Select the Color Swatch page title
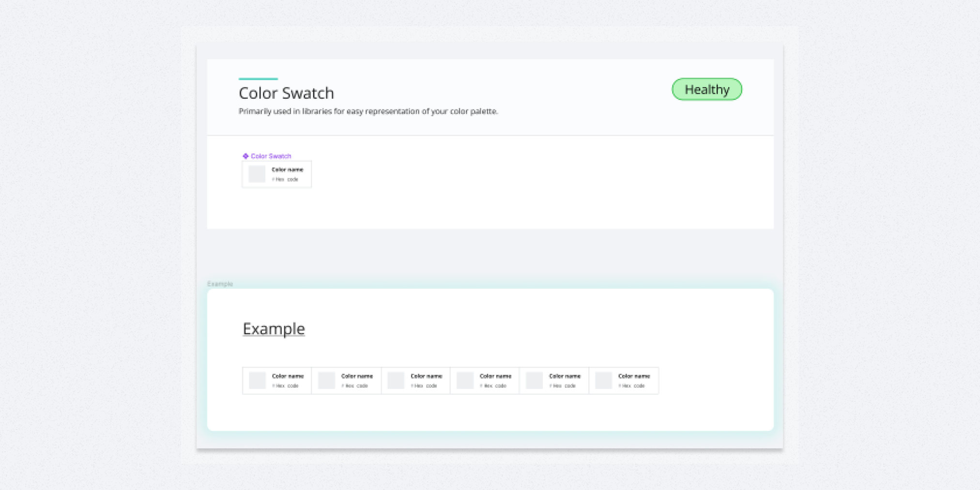The image size is (980, 490). click(286, 93)
